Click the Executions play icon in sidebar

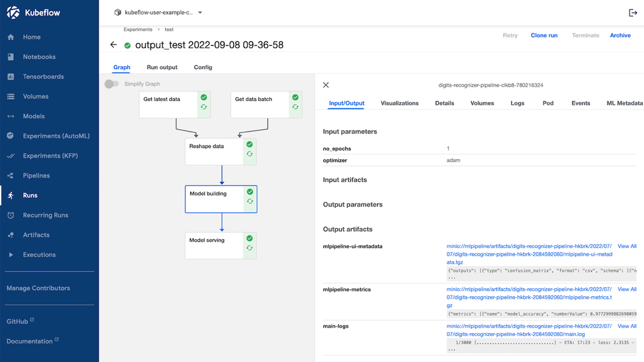(11, 255)
